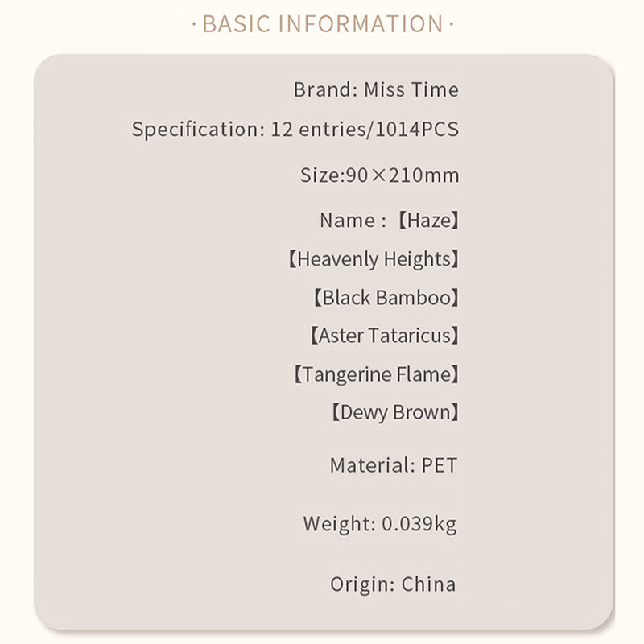Click the Name label text
The width and height of the screenshot is (644, 644).
[348, 221]
